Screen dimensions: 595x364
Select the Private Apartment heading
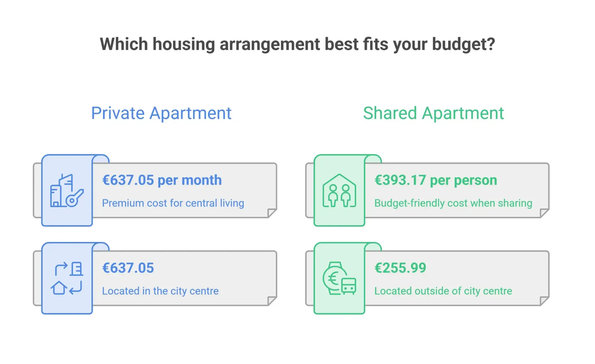tap(161, 113)
